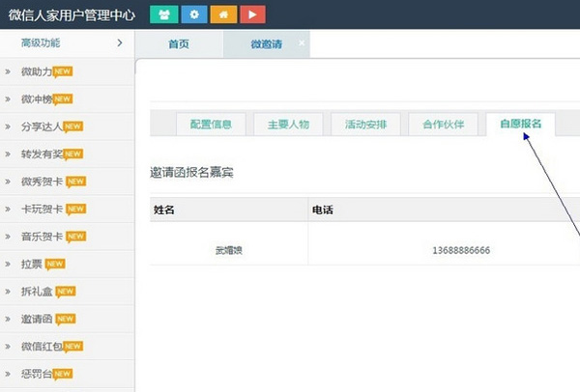This screenshot has width=580, height=392.
Task: Expand arrow beside 拉票
Action: [x=8, y=265]
